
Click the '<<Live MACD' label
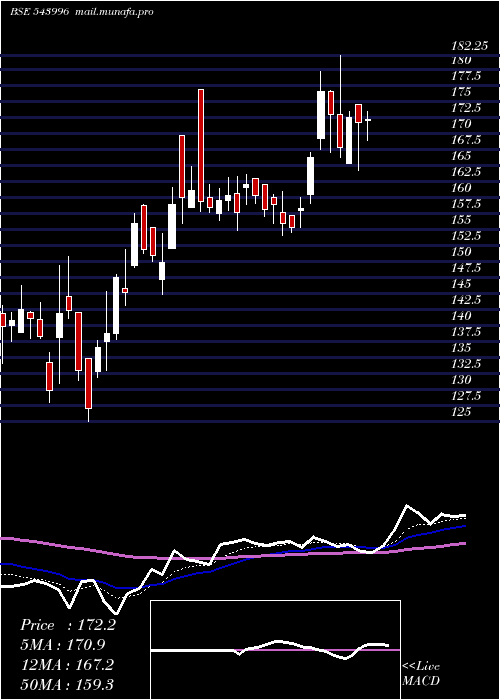[x=421, y=673]
